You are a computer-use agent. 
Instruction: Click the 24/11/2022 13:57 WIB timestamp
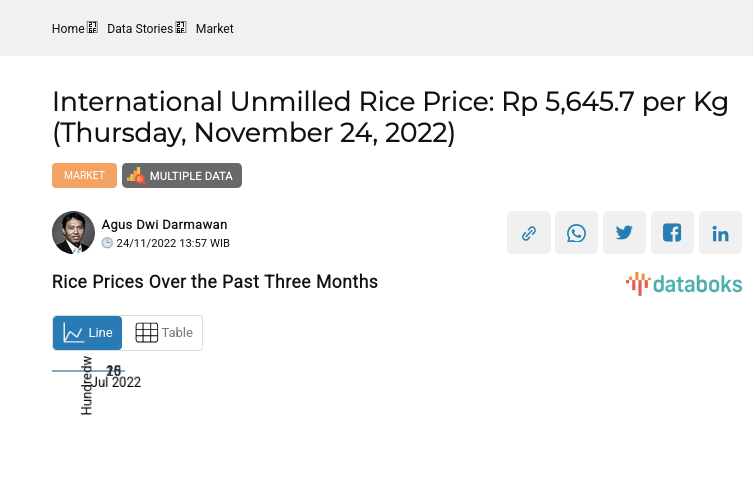[x=173, y=243]
